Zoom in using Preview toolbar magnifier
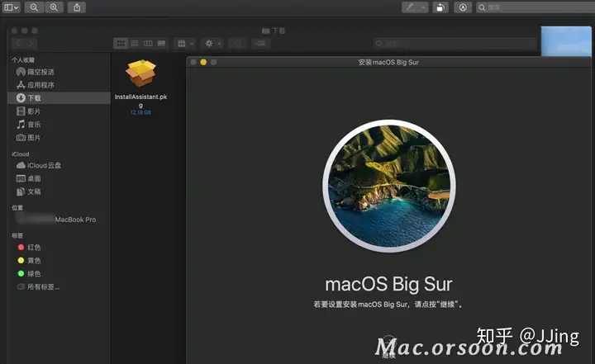The height and width of the screenshot is (364, 595). click(x=54, y=7)
